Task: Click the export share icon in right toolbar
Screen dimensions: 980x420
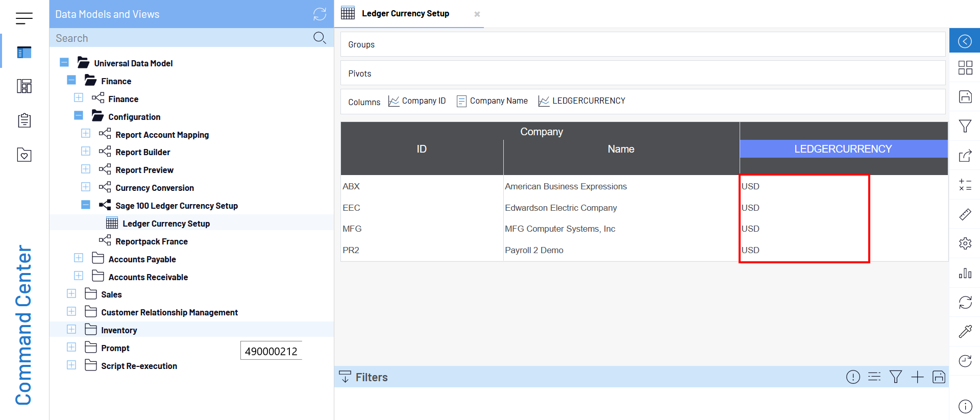Action: coord(965,156)
